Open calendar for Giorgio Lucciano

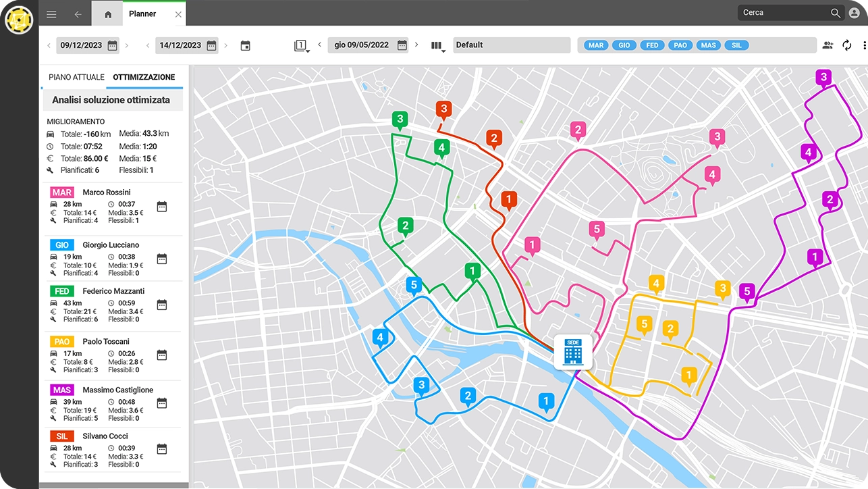162,259
